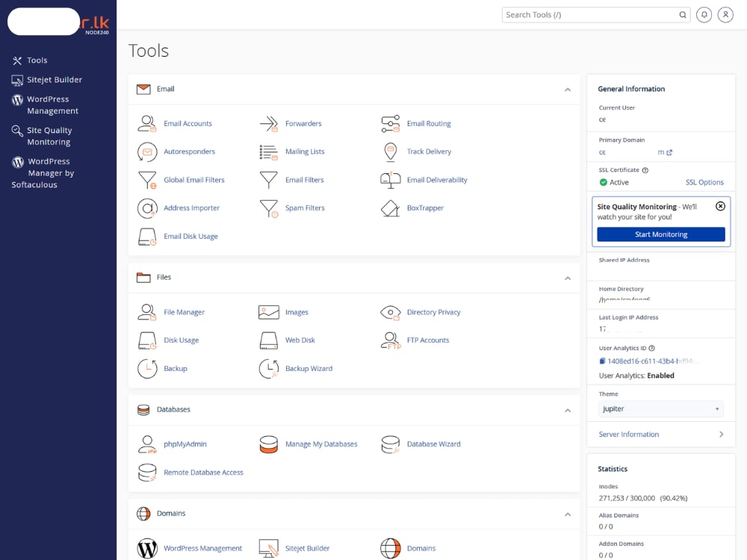The width and height of the screenshot is (747, 560).
Task: Click the Database Wizard icon
Action: click(x=390, y=444)
